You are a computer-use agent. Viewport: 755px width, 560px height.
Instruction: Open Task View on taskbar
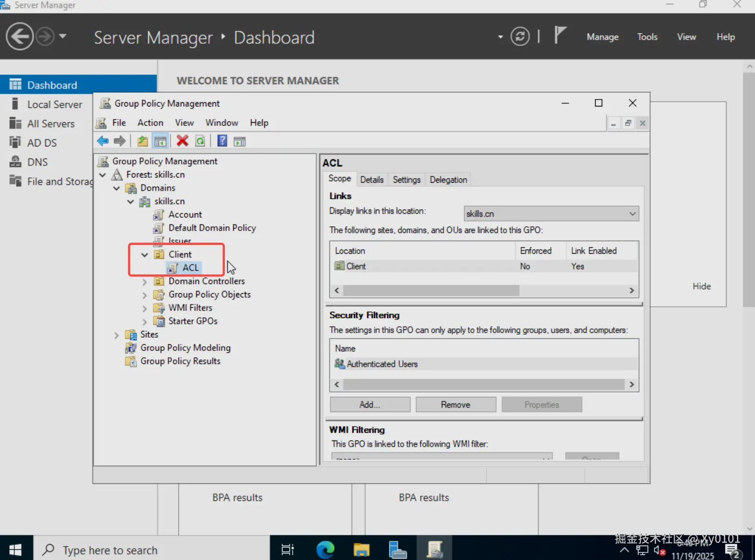[x=288, y=549]
